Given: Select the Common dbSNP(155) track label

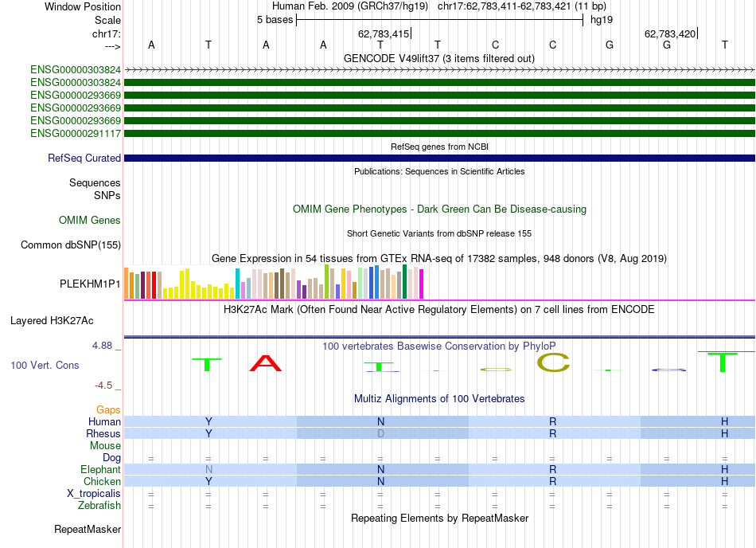Looking at the screenshot, I should coord(71,245).
